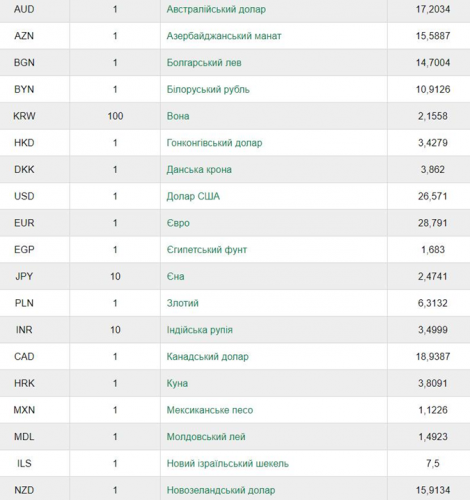Open the Австралійський долар link
The image size is (470, 500).
click(216, 9)
